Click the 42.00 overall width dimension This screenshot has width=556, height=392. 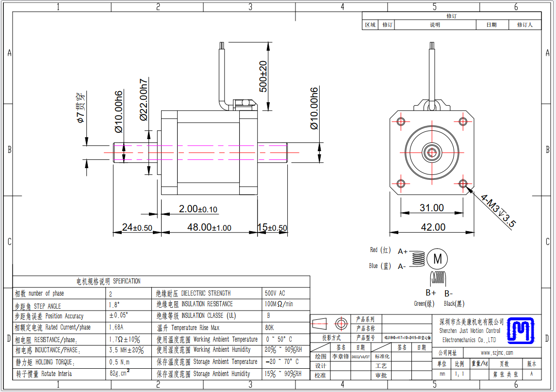tap(433, 227)
